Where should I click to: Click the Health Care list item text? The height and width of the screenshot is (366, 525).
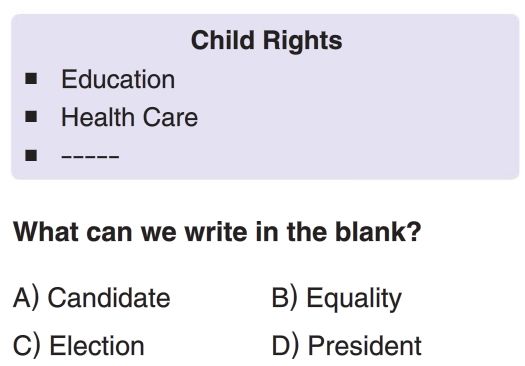tap(130, 117)
